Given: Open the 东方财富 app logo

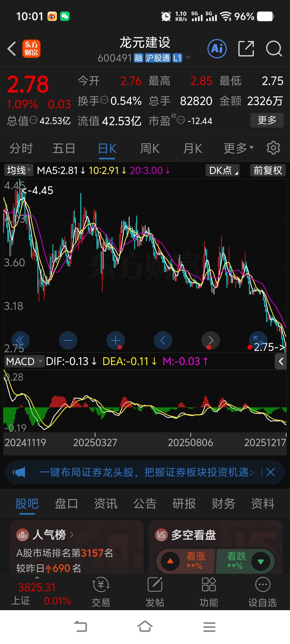Looking at the screenshot, I should pyautogui.click(x=31, y=49).
